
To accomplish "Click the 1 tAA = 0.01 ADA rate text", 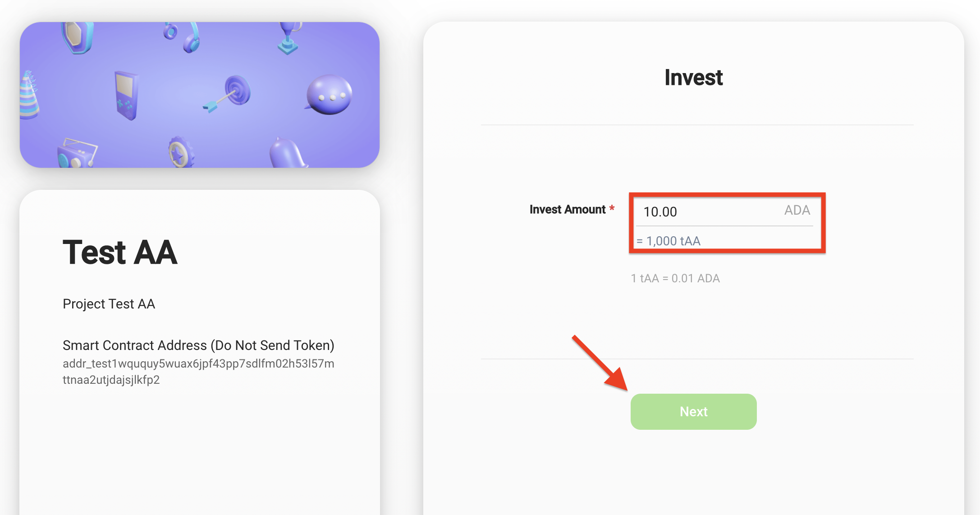I will (x=675, y=278).
